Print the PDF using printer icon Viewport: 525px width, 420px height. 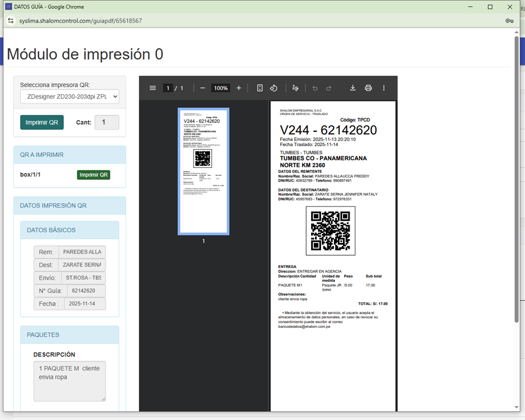click(x=368, y=88)
